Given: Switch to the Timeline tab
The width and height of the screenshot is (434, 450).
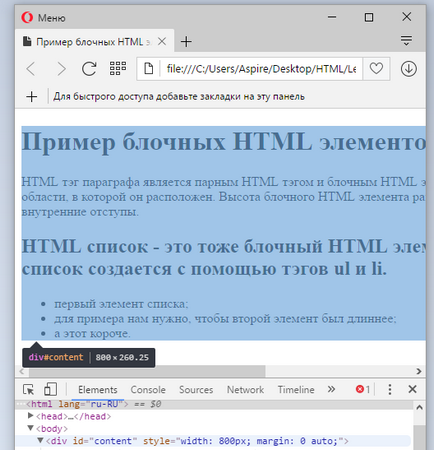Looking at the screenshot, I should coord(296,390).
